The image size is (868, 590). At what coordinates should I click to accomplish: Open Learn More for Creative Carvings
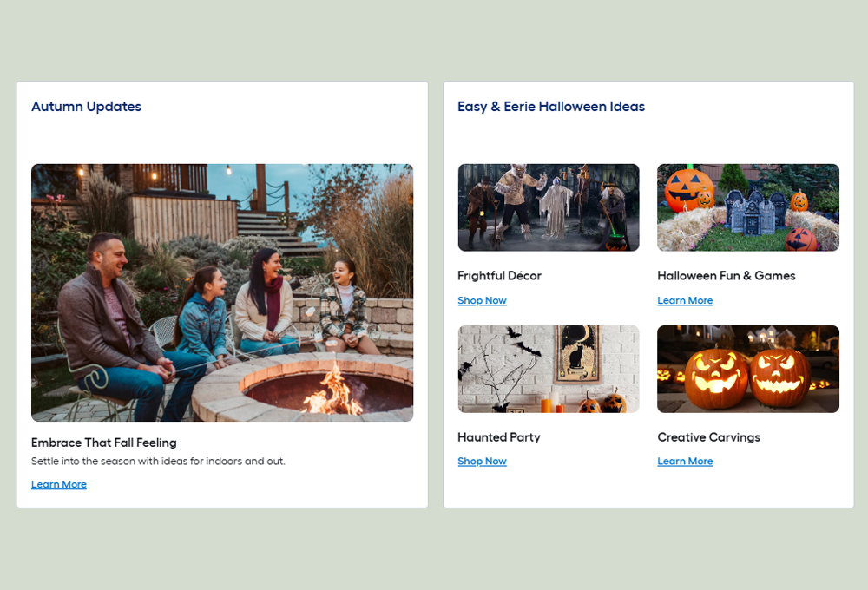click(x=685, y=461)
